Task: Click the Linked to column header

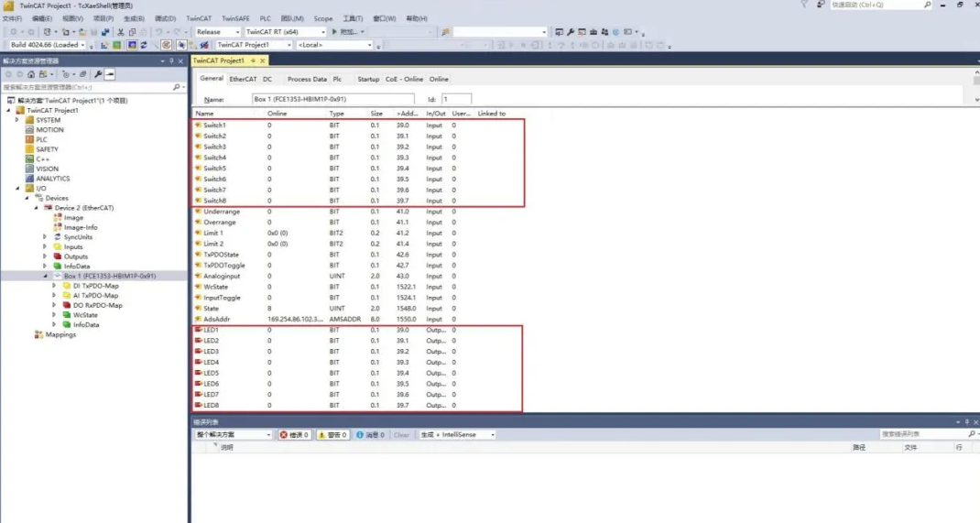Action: 491,114
